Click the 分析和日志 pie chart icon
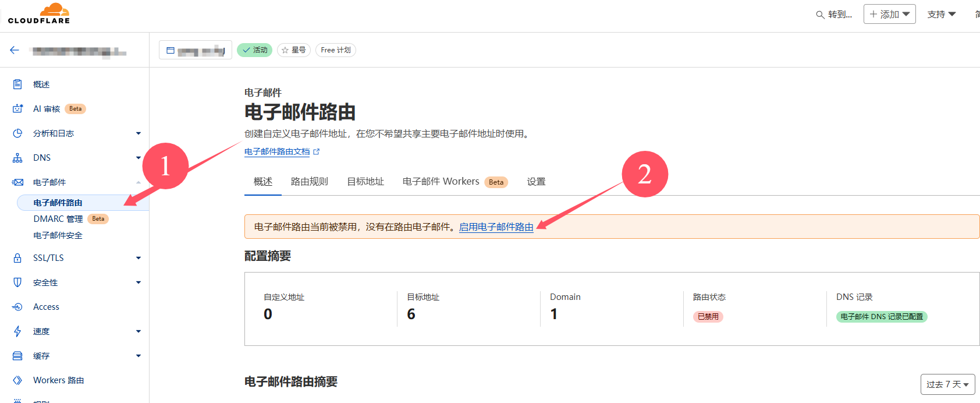 (x=17, y=133)
